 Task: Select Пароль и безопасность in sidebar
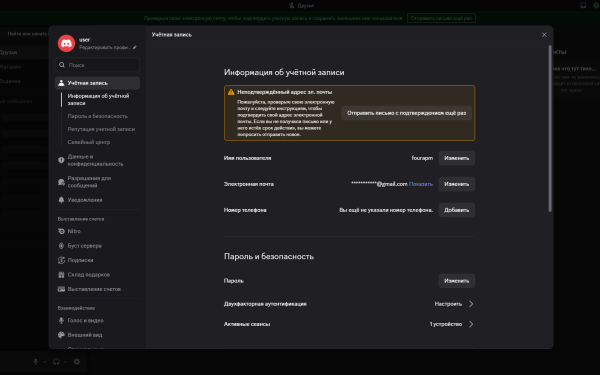(98, 116)
